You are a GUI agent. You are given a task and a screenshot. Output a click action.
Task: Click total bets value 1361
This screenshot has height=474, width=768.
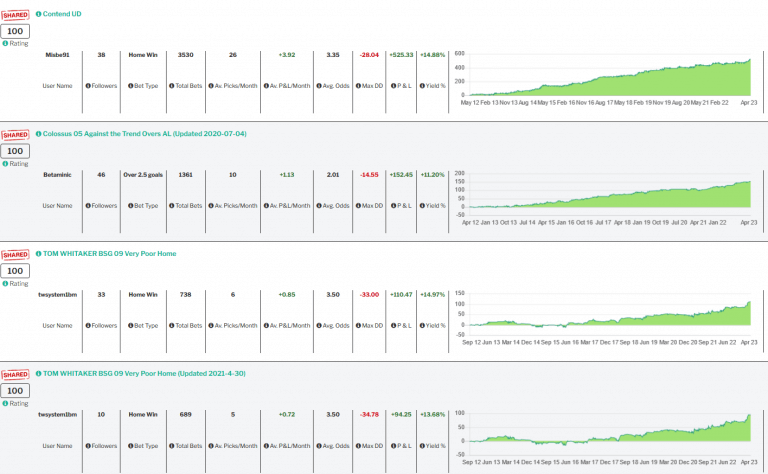(186, 175)
